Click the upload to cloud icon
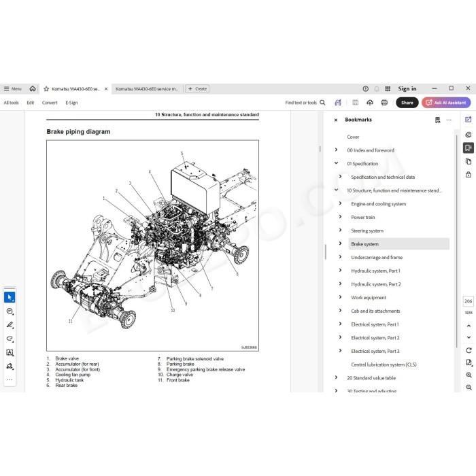Screen dimensions: 476x476 [x=370, y=103]
